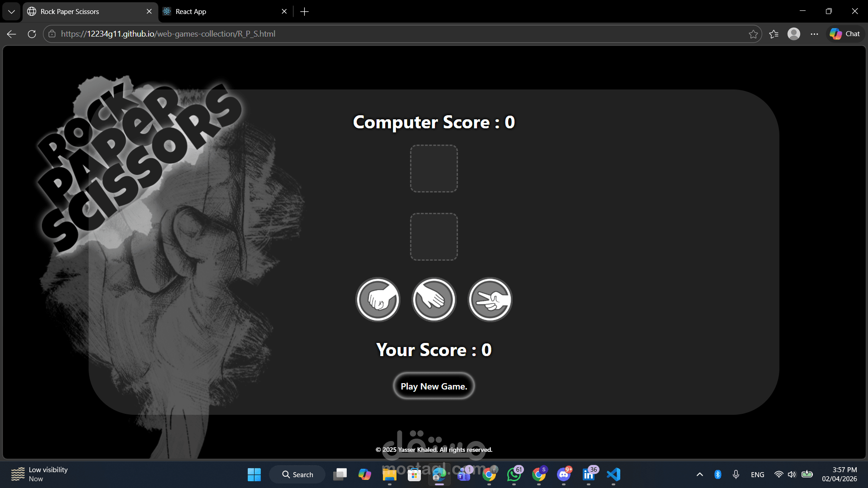Choose the Rock hand icon
Screen dimensions: 868x488
click(378, 300)
